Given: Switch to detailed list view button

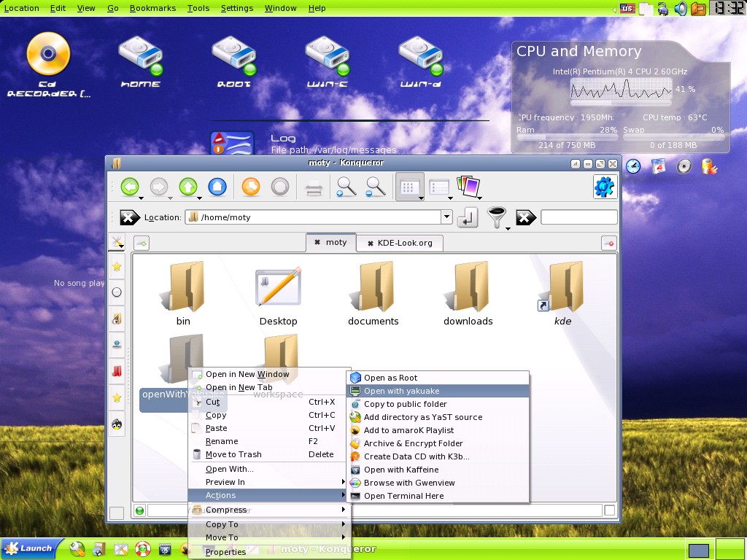Looking at the screenshot, I should click(x=438, y=187).
